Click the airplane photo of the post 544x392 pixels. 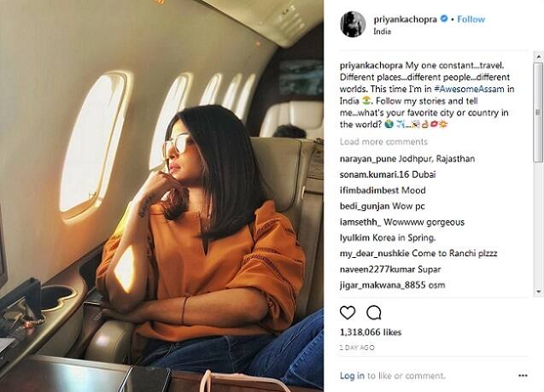(161, 196)
